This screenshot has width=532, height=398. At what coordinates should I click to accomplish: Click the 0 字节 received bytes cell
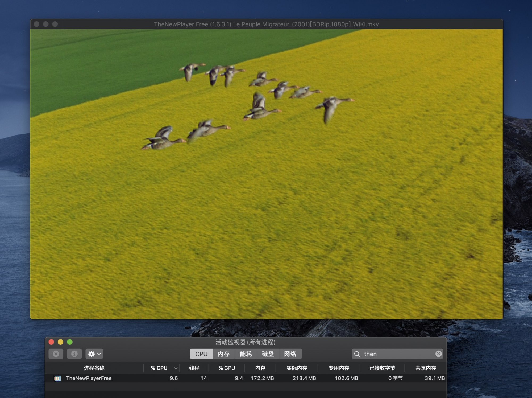tap(395, 378)
